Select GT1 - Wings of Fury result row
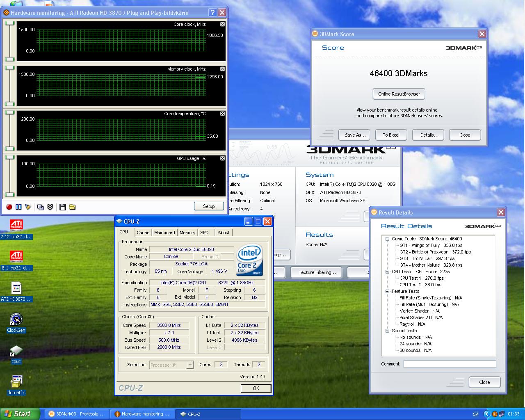This screenshot has height=420, width=525. [x=431, y=245]
